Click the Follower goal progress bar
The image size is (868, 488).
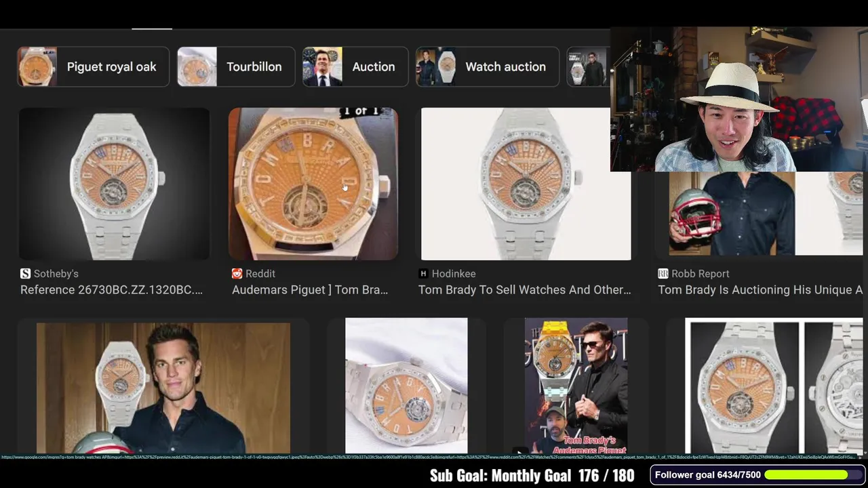(814, 475)
